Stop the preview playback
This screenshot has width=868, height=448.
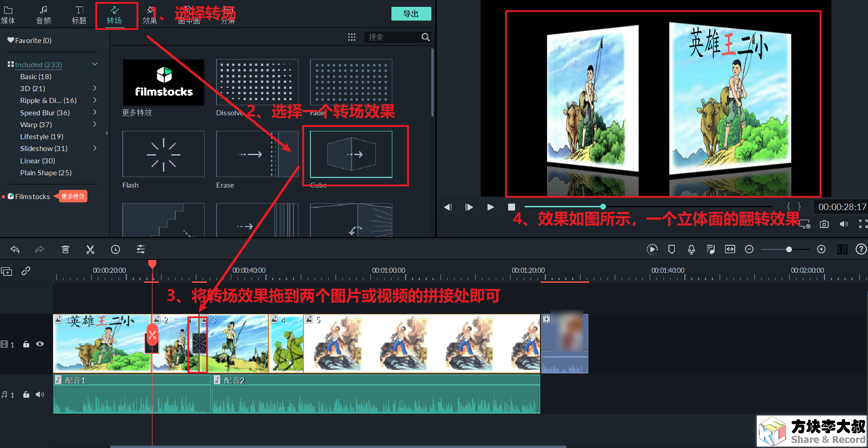tap(511, 207)
